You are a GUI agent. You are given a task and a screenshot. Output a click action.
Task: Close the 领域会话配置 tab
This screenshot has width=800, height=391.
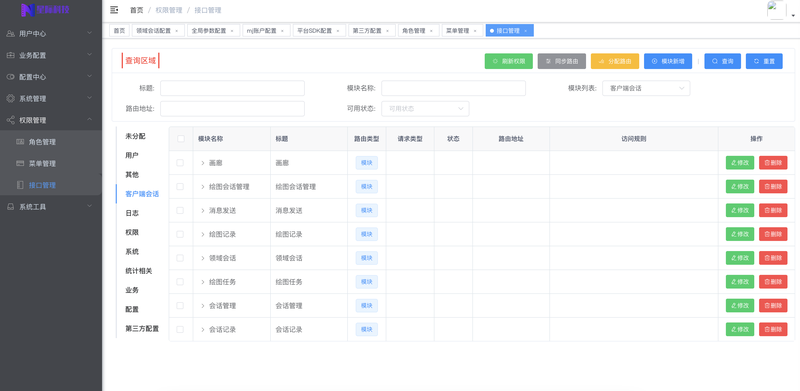tap(177, 31)
